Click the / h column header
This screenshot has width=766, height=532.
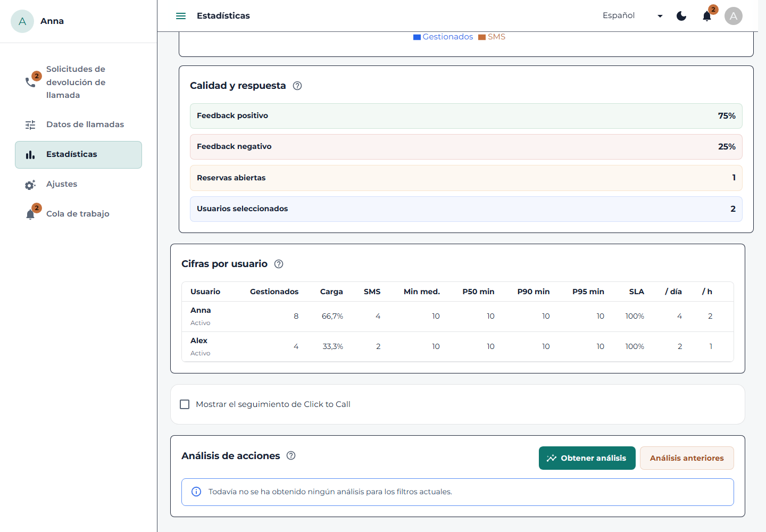click(x=707, y=292)
